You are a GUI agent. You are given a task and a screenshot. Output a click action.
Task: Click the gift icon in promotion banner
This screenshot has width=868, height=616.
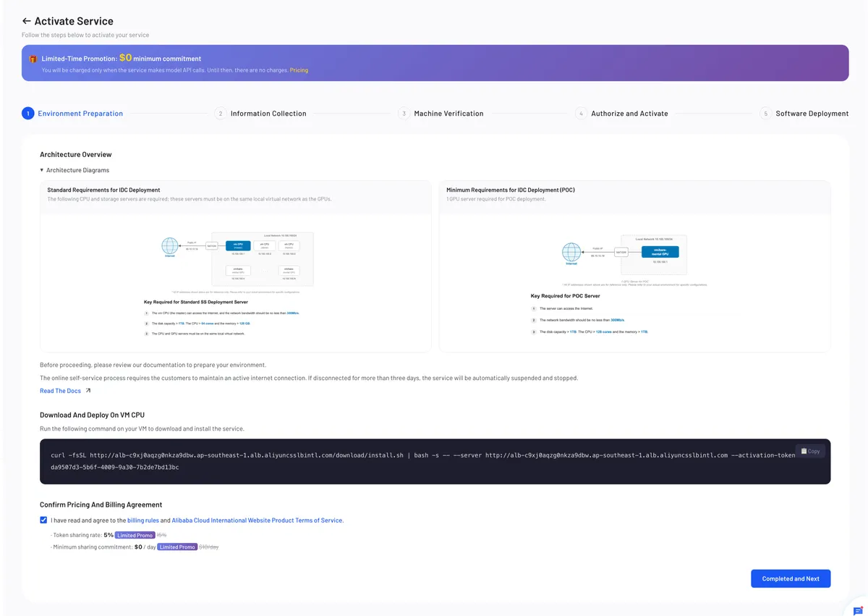[33, 59]
